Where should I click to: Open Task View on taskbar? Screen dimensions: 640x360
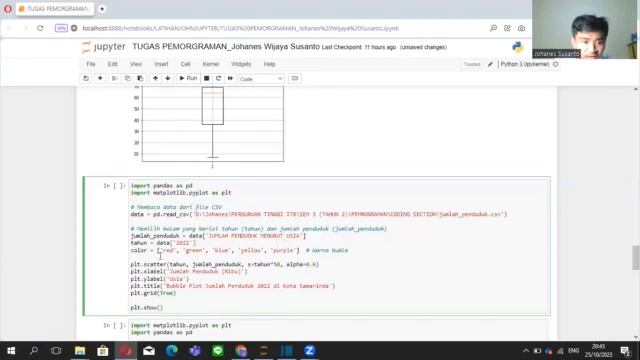click(56, 351)
